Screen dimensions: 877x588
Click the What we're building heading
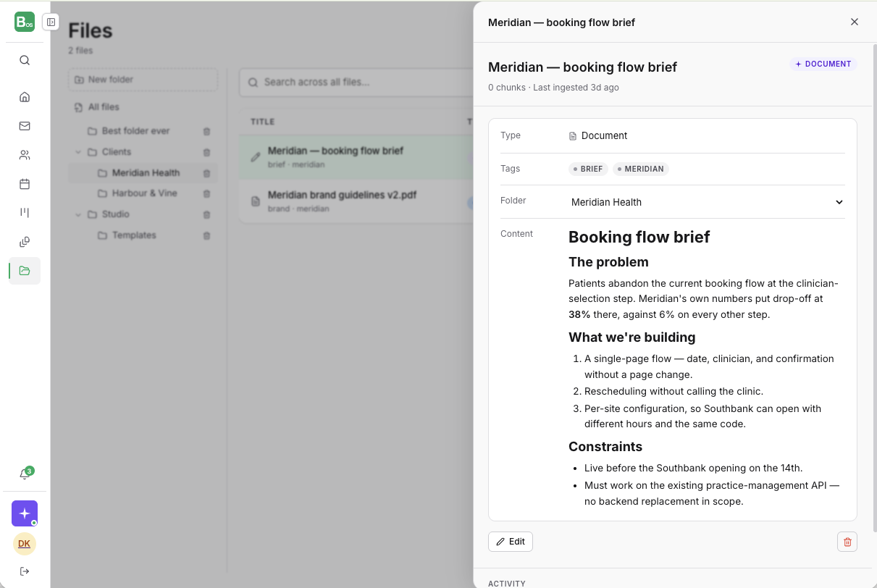pos(631,337)
